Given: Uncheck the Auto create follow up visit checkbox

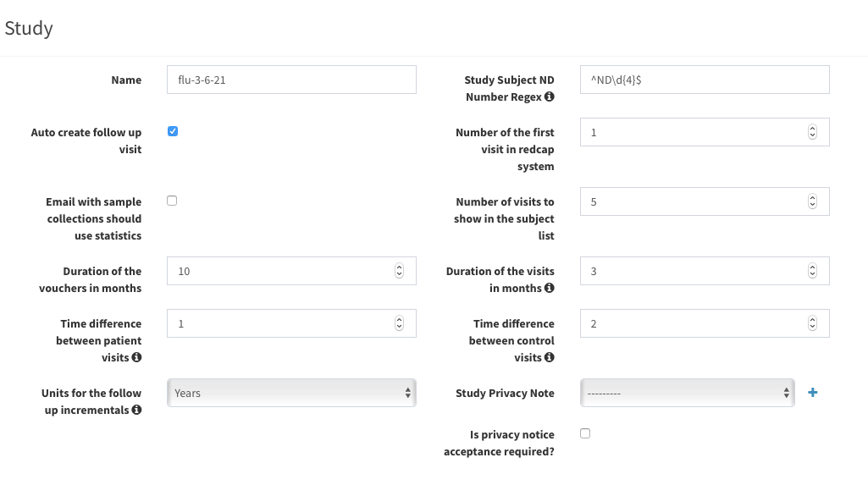Looking at the screenshot, I should point(173,131).
